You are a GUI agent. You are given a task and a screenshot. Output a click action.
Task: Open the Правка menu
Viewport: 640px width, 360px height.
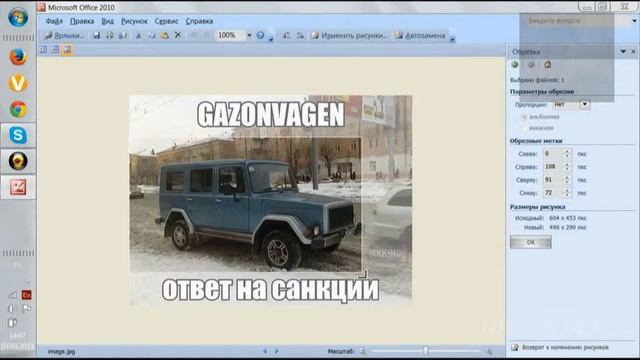[82, 21]
